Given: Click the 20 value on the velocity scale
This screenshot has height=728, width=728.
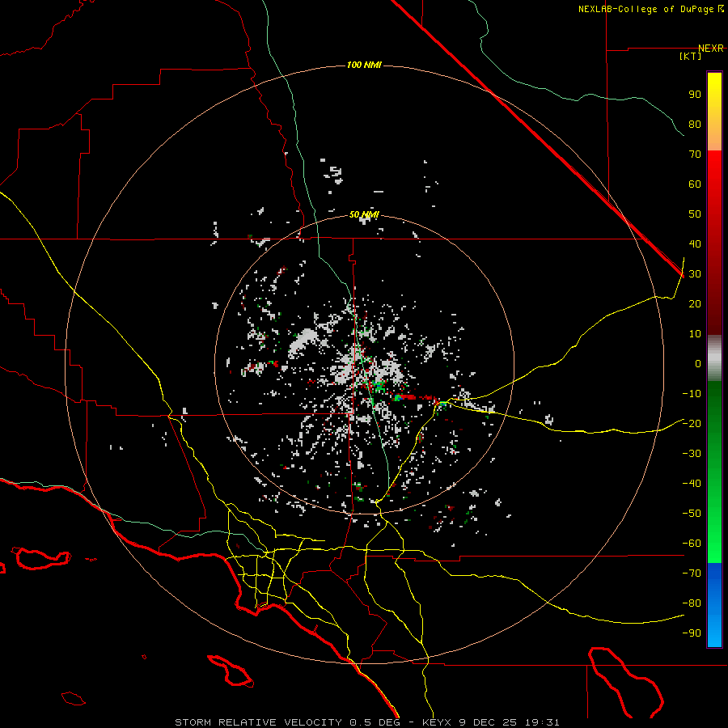Looking at the screenshot, I should (x=695, y=304).
